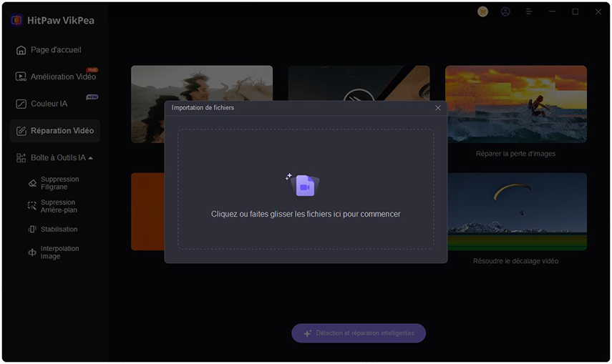Click the video file import icon
The width and height of the screenshot is (612, 364).
303,185
